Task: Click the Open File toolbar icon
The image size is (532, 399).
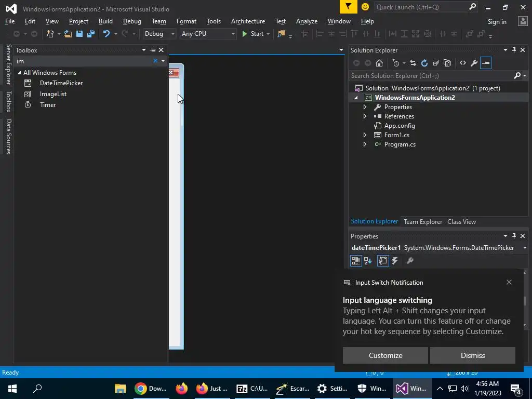Action: [x=68, y=34]
